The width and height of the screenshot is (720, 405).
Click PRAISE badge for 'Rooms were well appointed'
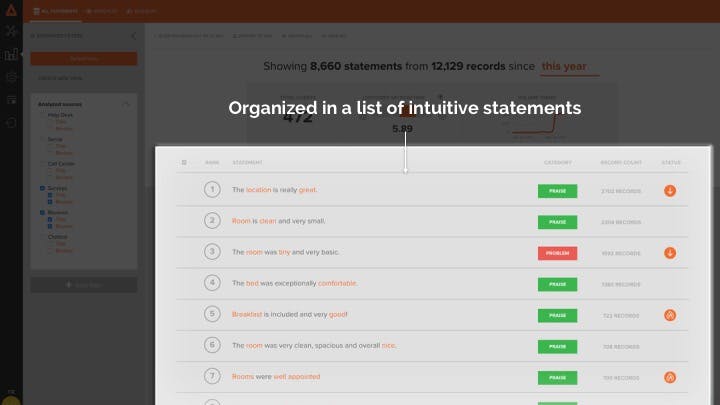pyautogui.click(x=557, y=377)
